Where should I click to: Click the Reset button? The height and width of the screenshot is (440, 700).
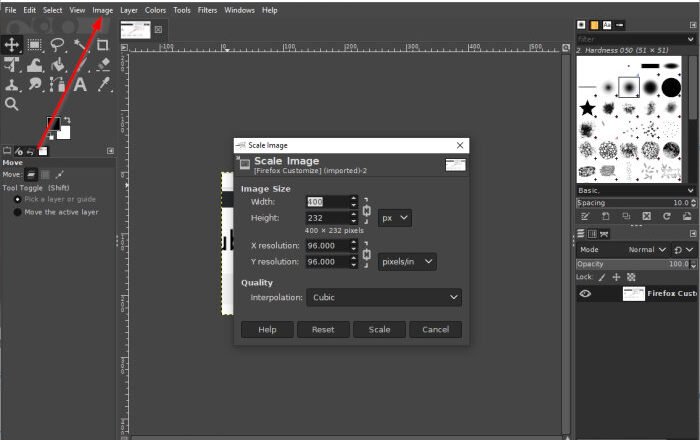coord(323,329)
